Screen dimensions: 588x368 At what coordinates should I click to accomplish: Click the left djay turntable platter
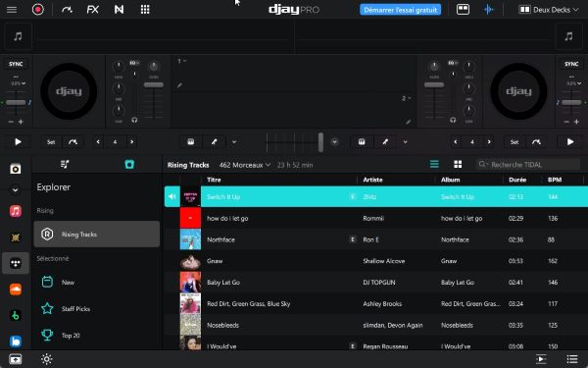69,91
